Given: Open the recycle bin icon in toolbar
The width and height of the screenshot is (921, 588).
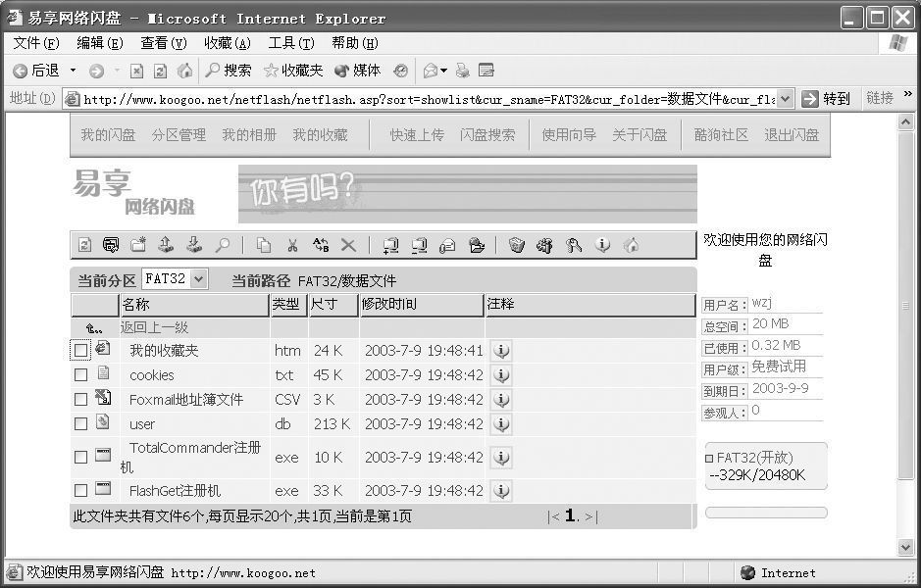Looking at the screenshot, I should click(516, 245).
